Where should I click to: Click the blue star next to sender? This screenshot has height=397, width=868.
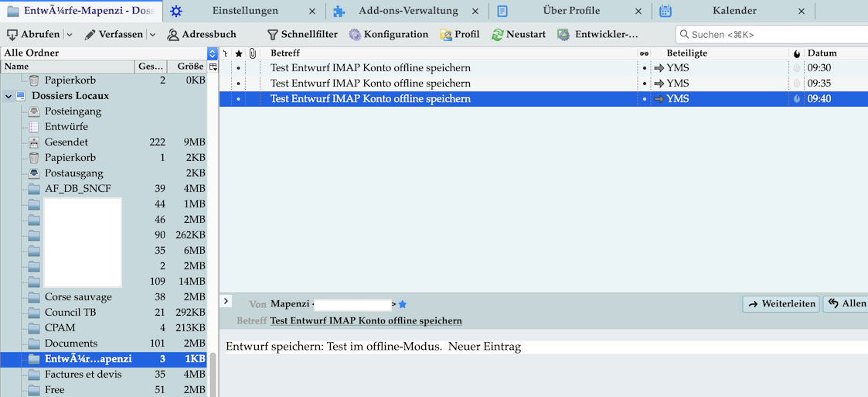403,304
